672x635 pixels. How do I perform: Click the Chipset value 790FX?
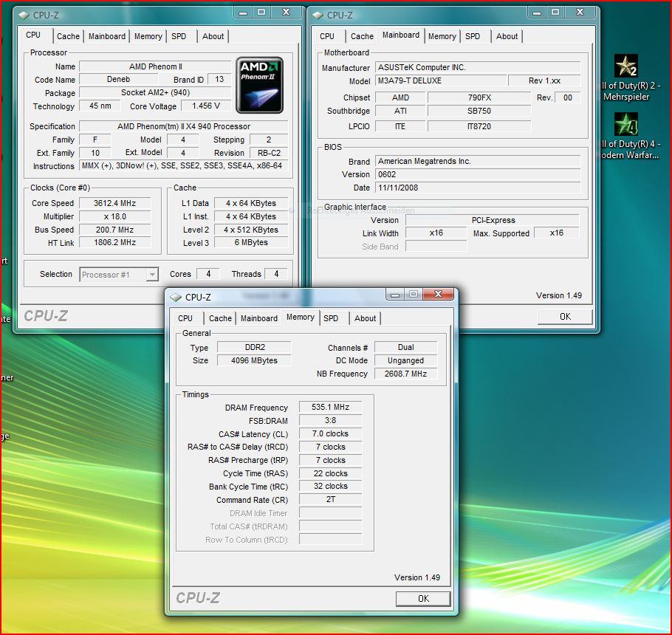pos(479,97)
